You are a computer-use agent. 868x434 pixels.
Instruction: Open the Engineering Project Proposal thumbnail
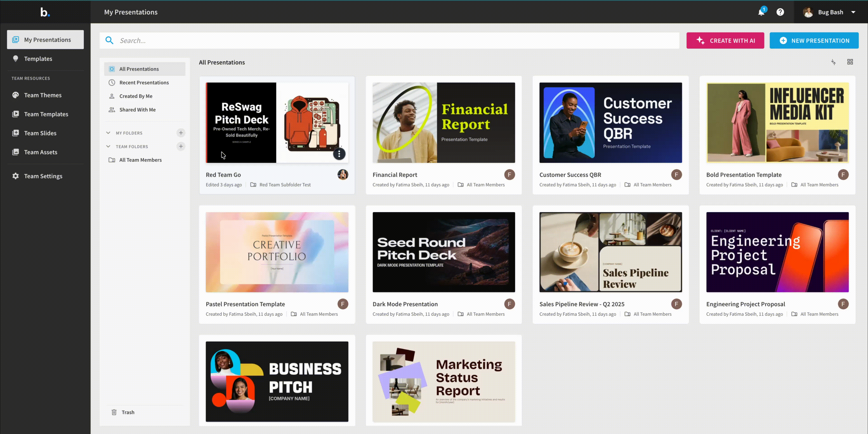click(777, 252)
